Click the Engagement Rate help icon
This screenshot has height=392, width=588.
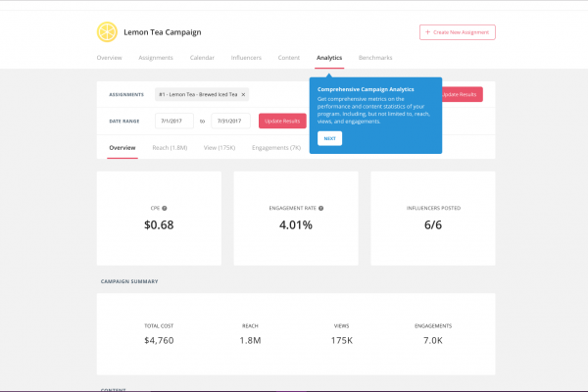coord(321,208)
